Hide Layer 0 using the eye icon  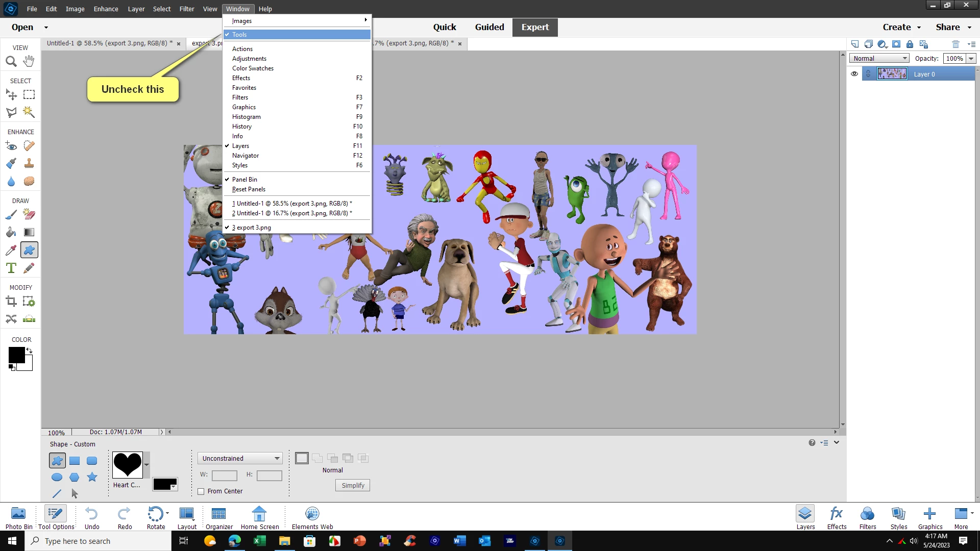854,74
